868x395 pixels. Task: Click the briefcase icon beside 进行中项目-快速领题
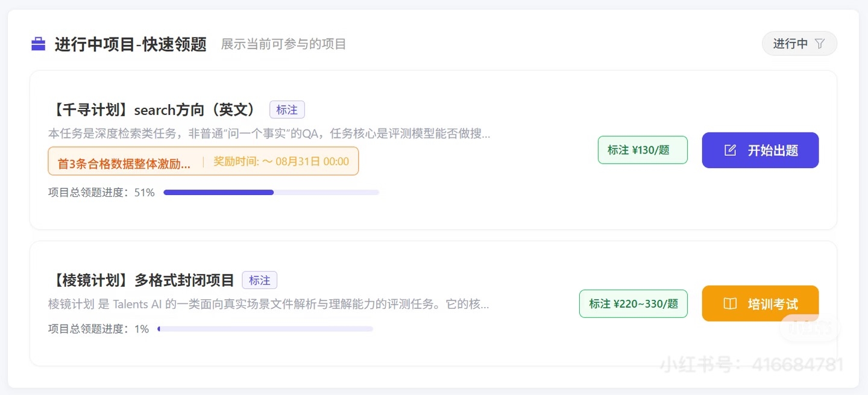(x=38, y=44)
